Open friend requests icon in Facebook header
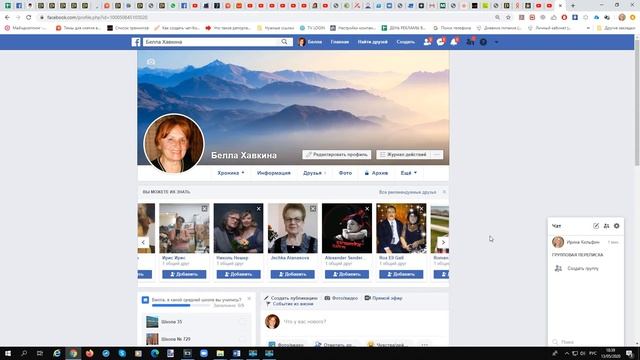Image resolution: width=640 pixels, height=360 pixels. [x=427, y=42]
